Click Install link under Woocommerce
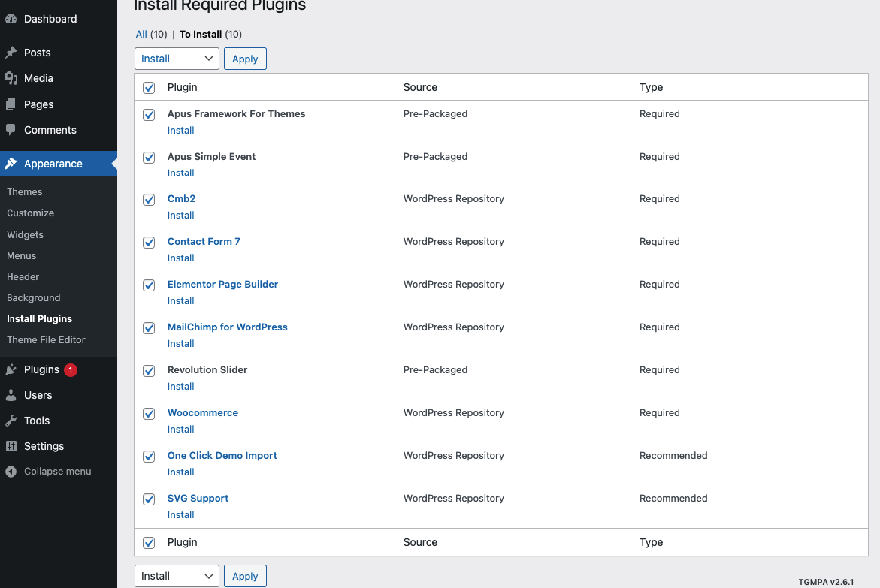This screenshot has height=588, width=880. 180,429
